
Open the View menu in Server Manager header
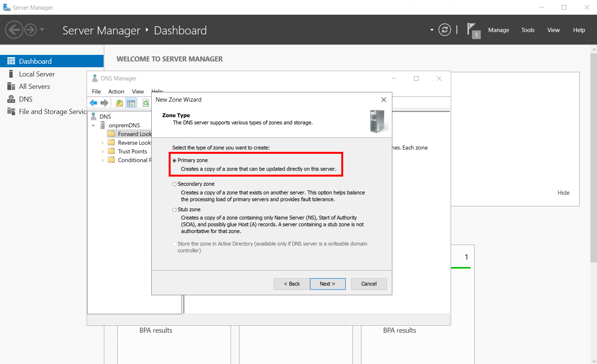coord(553,30)
